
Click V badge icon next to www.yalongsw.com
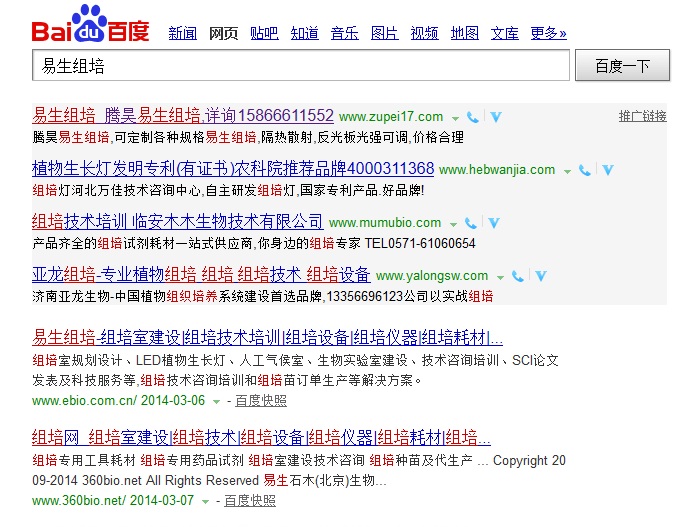[541, 276]
